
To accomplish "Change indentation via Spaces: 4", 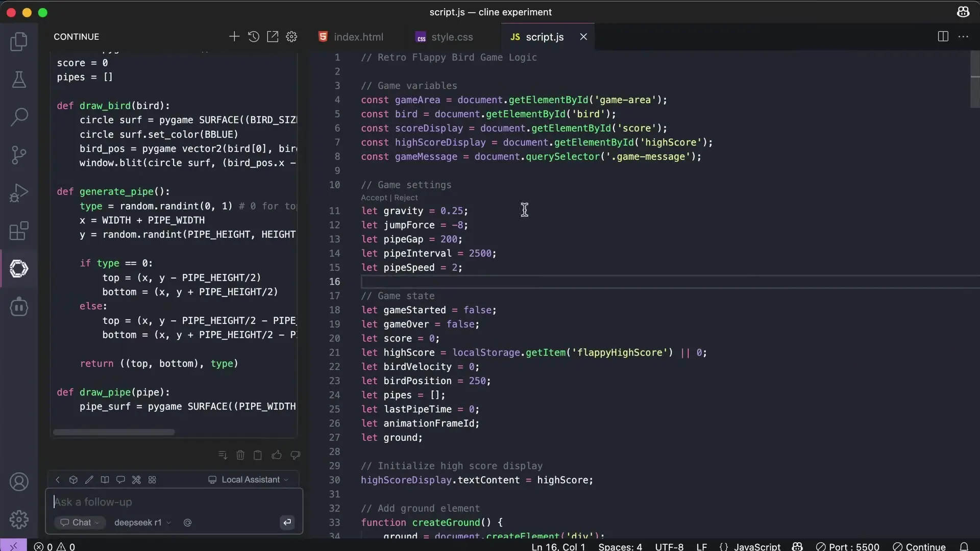I will (620, 546).
